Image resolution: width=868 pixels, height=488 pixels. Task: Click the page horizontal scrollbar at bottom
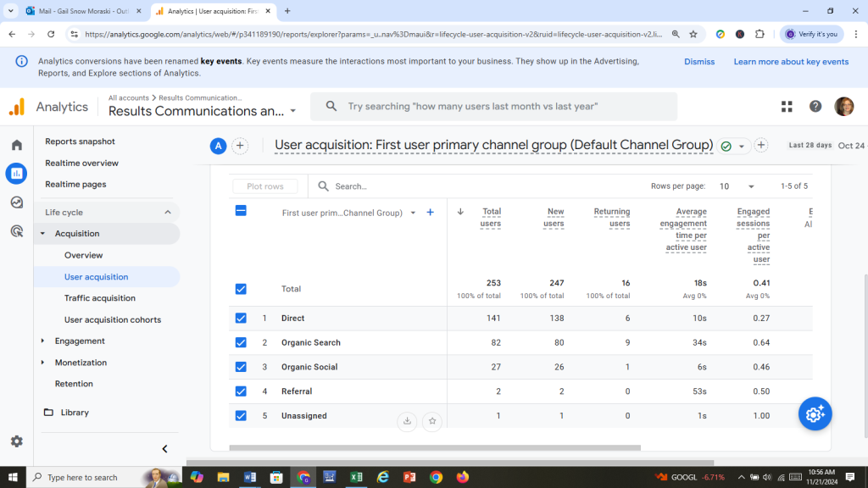pos(450,462)
